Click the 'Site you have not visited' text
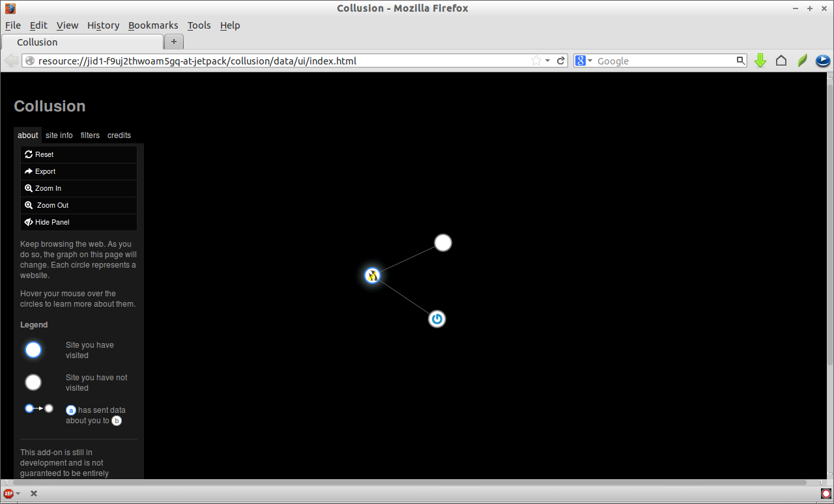Screen dimensions: 834x504 (x=96, y=383)
